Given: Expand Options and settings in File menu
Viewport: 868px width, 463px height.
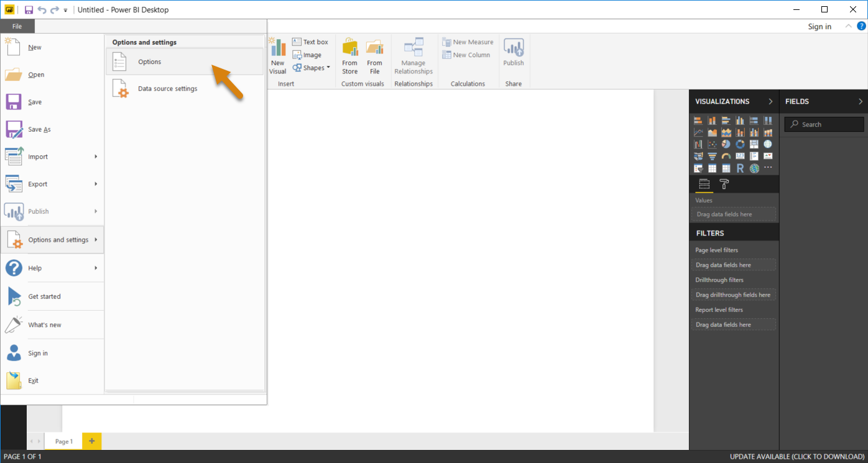Looking at the screenshot, I should coord(52,240).
